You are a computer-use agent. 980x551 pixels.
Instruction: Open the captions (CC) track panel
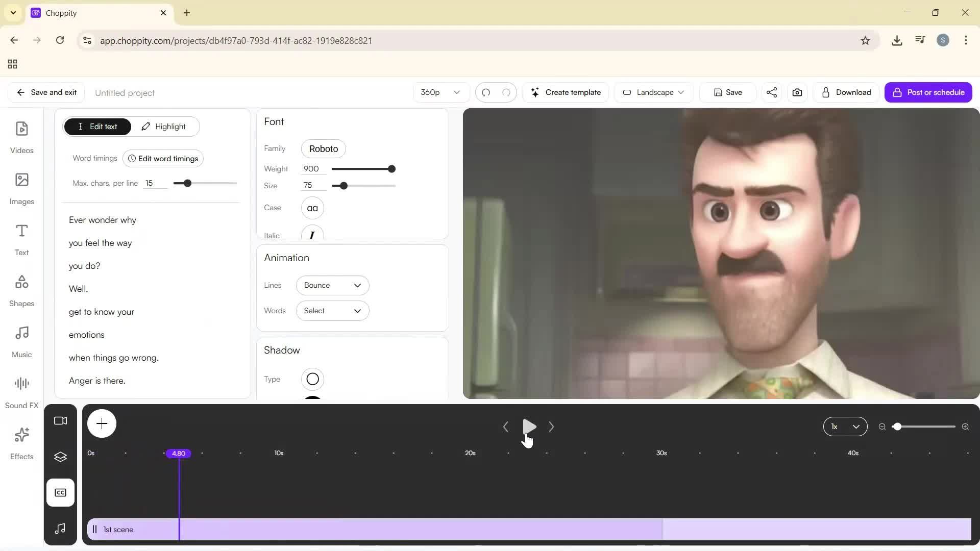coord(60,492)
